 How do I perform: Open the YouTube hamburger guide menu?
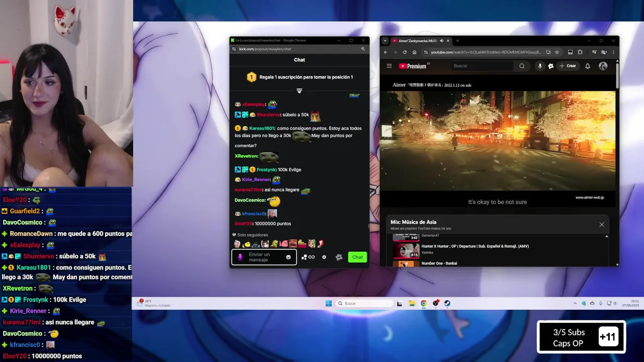tap(389, 66)
